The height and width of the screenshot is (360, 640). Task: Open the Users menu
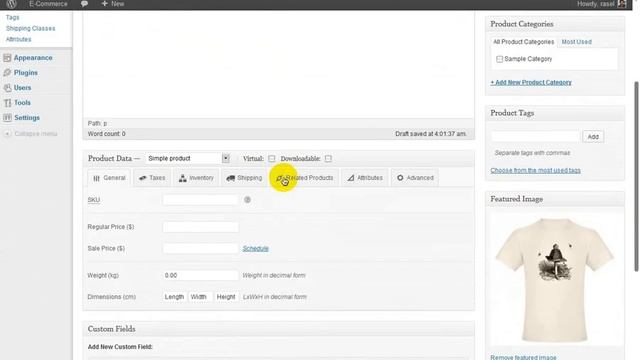tap(22, 88)
